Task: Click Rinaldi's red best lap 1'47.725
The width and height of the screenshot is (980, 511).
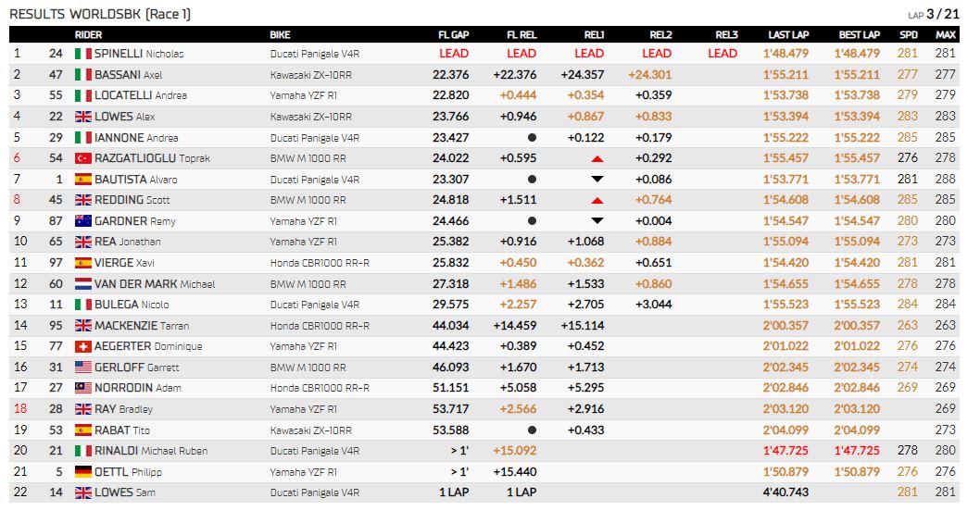Action: 857,451
